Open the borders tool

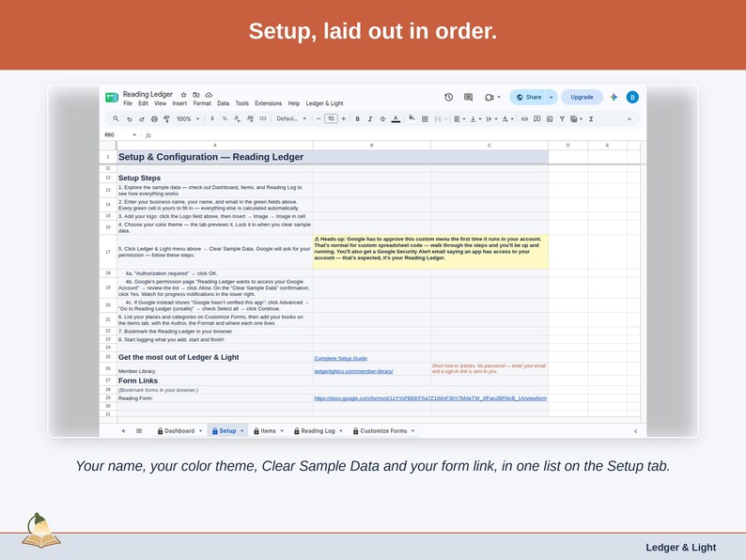(x=425, y=119)
